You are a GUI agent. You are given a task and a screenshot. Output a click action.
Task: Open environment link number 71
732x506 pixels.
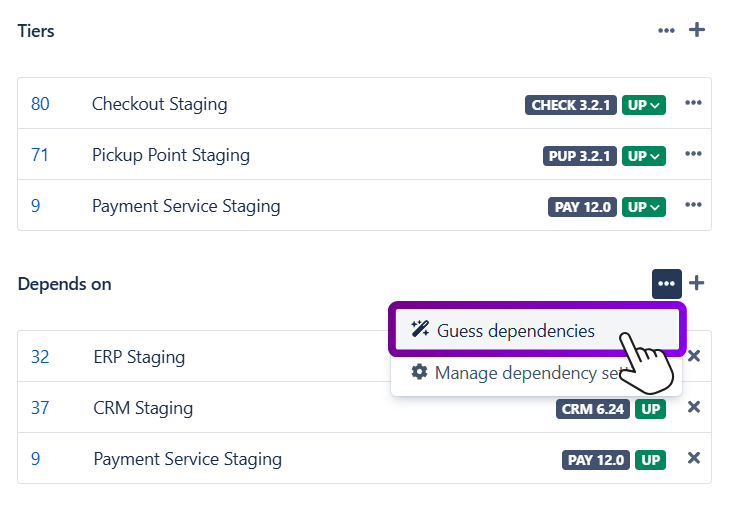[40, 155]
